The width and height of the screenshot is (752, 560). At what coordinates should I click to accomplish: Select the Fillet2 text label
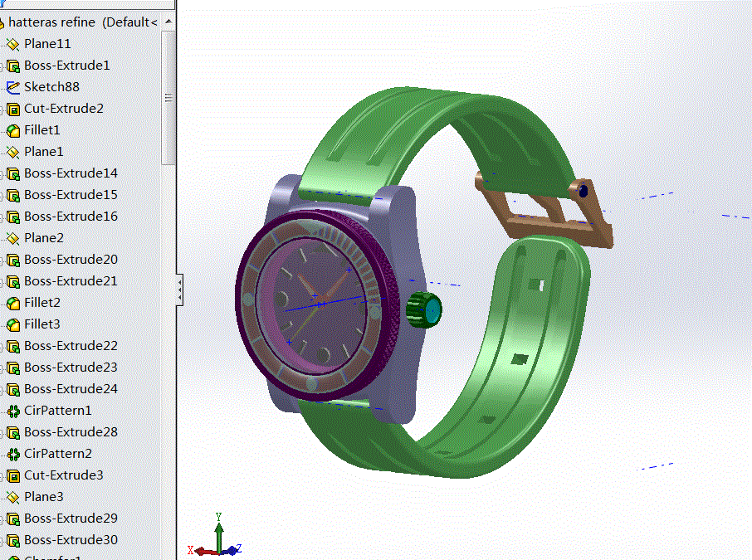click(x=42, y=303)
